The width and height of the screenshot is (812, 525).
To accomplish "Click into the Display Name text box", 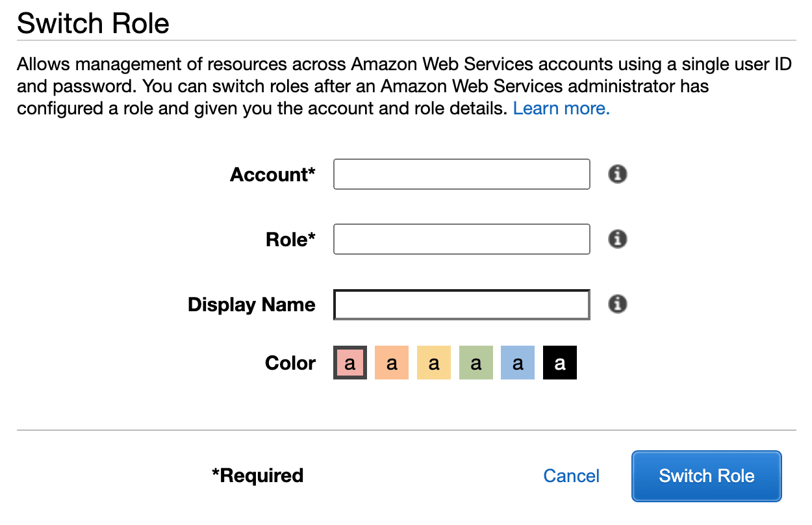I will tap(462, 305).
